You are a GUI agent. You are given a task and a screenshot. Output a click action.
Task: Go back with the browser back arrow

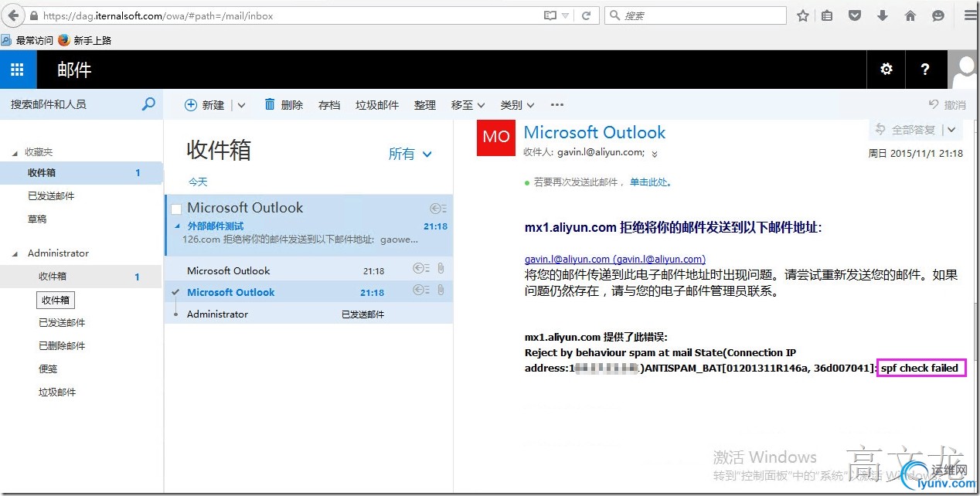tap(13, 15)
